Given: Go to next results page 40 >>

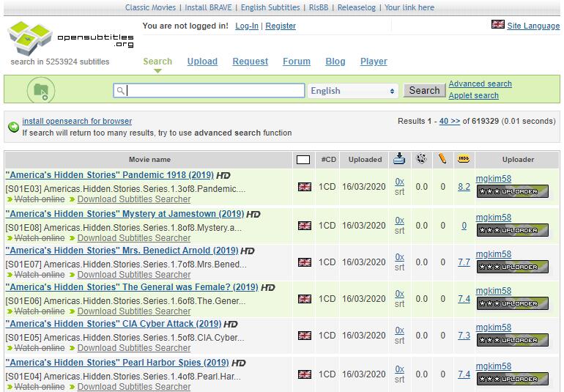Looking at the screenshot, I should pos(450,122).
